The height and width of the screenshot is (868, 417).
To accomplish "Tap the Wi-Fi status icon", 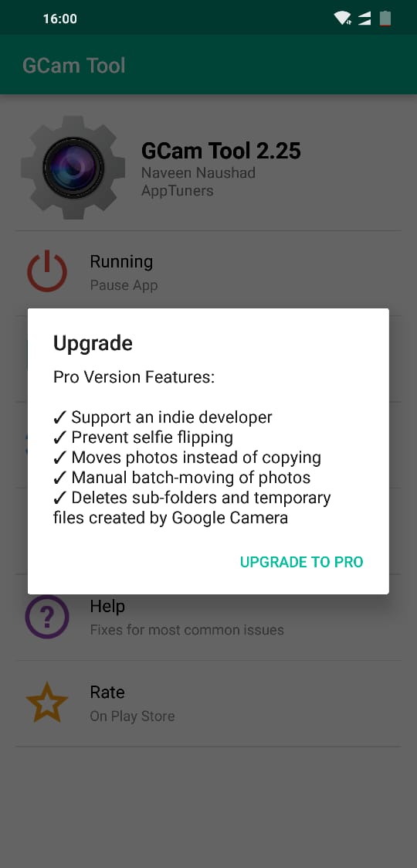I will 343,19.
